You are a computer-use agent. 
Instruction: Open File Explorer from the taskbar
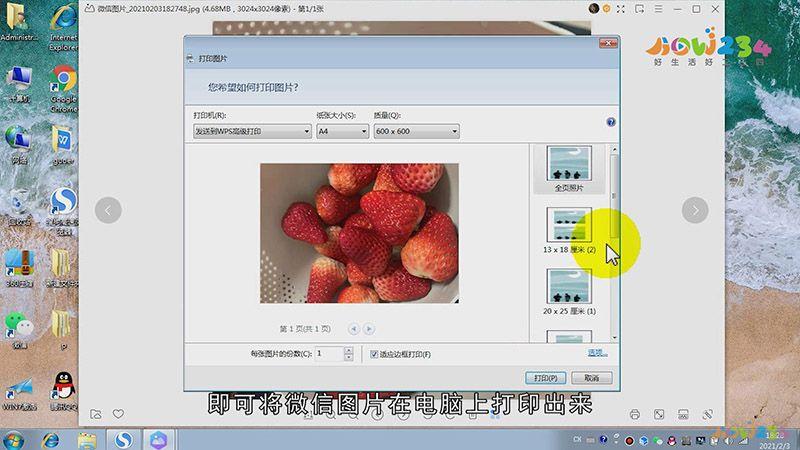[87, 439]
